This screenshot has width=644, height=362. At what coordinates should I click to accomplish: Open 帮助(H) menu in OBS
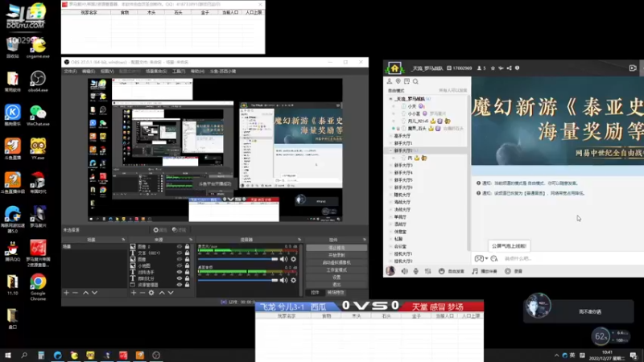pyautogui.click(x=197, y=72)
